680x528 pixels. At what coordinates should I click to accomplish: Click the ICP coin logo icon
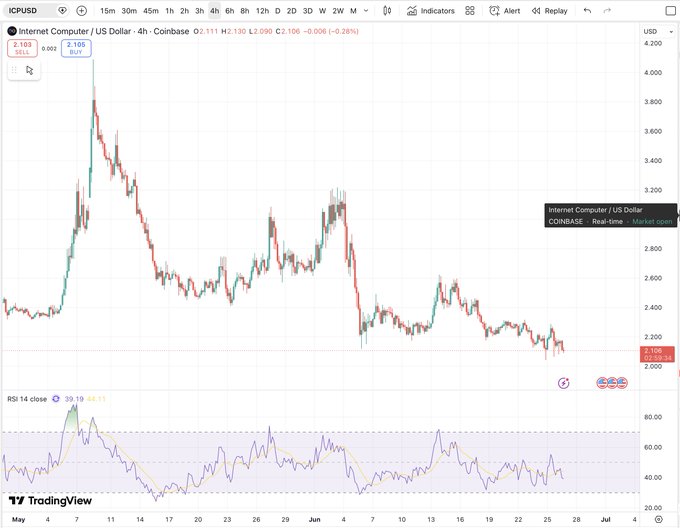coord(12,31)
